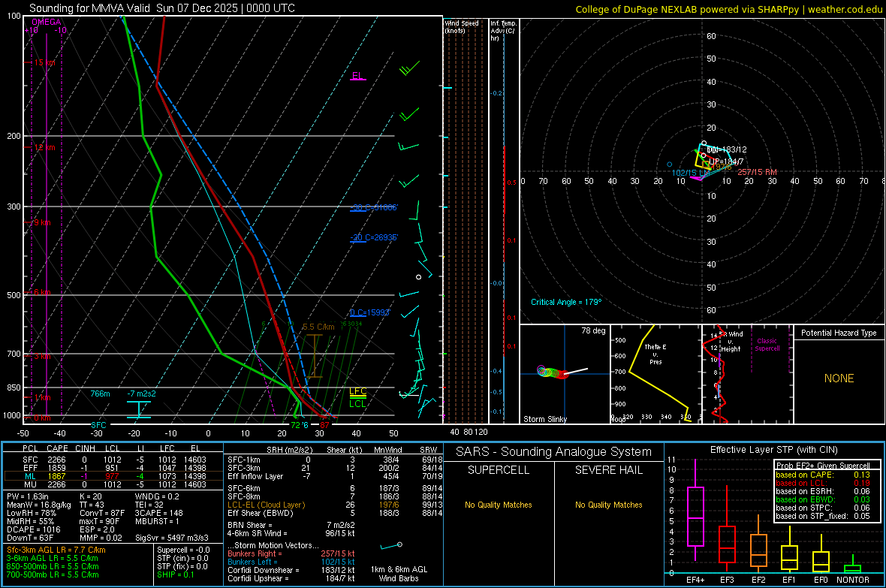886x588 pixels.
Task: Click the '766m' inflow layer label
Action: (x=100, y=394)
